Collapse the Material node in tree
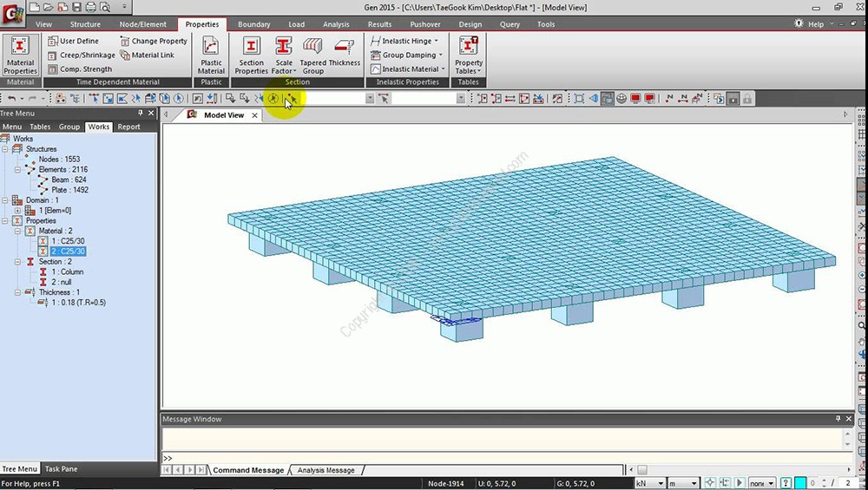868x490 pixels. pos(18,231)
